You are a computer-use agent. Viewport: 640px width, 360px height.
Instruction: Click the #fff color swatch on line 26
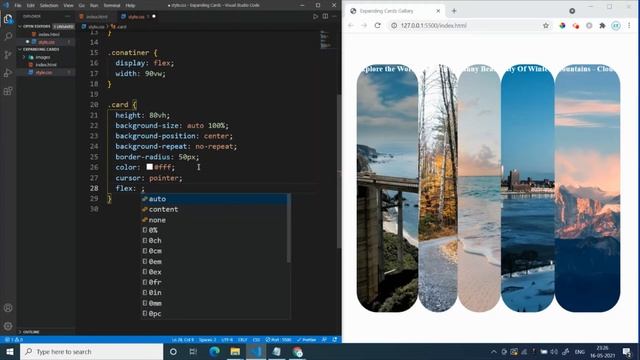(x=149, y=167)
